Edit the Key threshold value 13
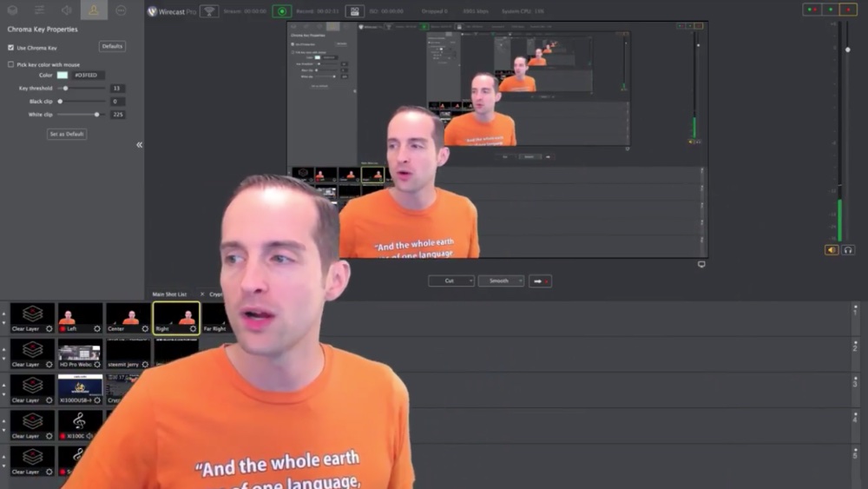Viewport: 868px width, 489px height. pos(117,88)
